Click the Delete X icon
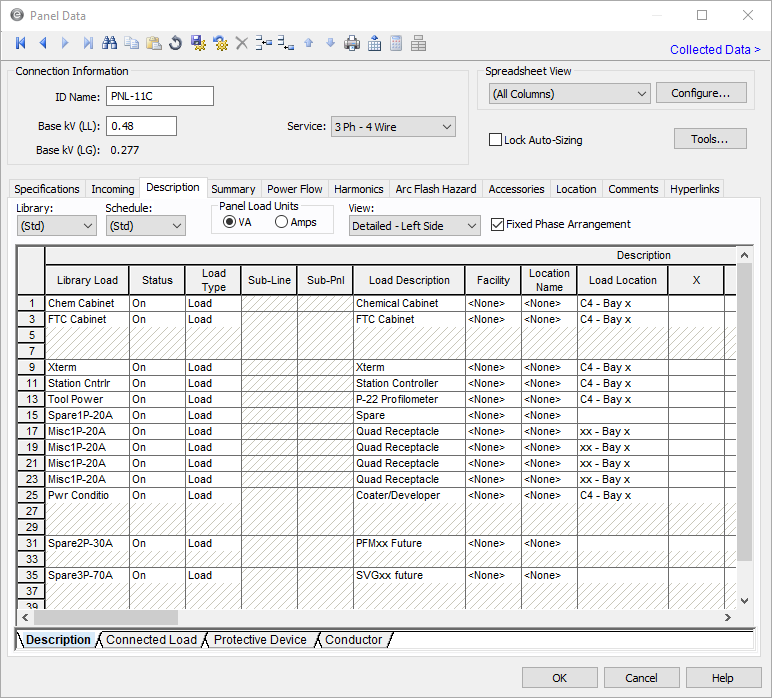 241,43
